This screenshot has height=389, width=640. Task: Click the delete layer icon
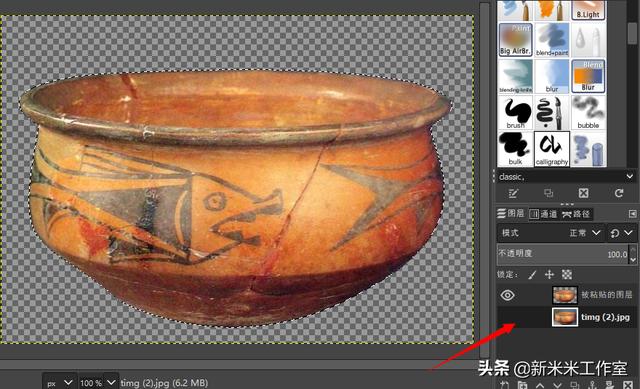628,385
